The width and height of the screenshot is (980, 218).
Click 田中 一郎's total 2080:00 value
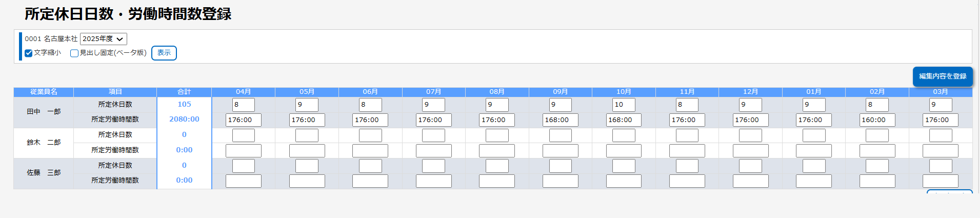[184, 119]
